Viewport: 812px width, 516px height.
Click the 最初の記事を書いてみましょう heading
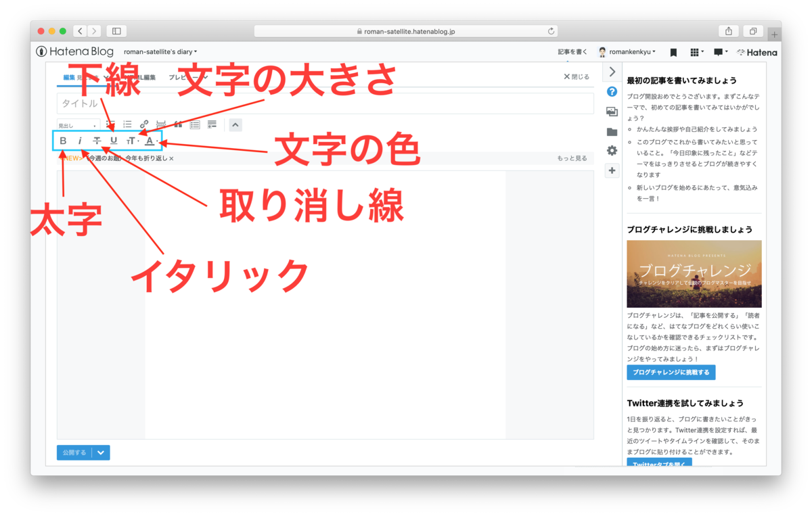click(681, 80)
